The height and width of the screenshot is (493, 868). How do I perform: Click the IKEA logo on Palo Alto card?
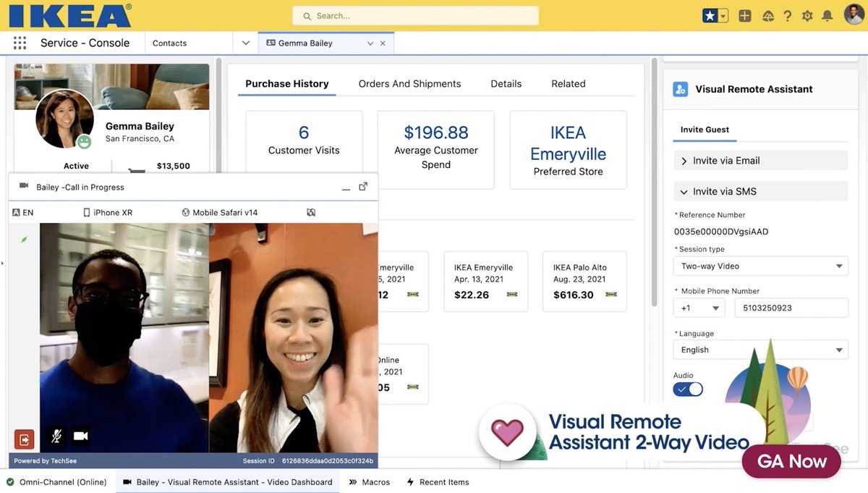coord(610,295)
